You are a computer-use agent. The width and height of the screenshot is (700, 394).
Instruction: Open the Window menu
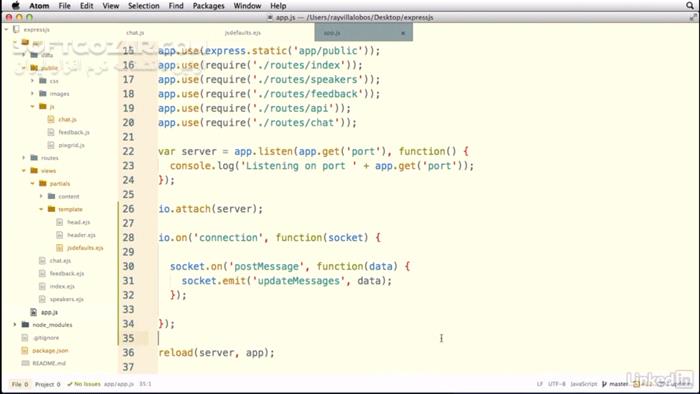tap(247, 6)
